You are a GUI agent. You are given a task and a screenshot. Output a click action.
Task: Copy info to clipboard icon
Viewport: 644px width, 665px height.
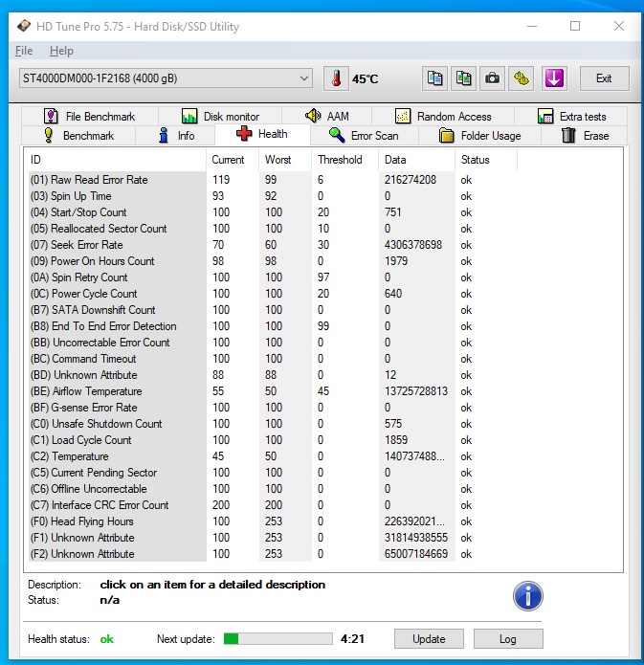tap(435, 78)
